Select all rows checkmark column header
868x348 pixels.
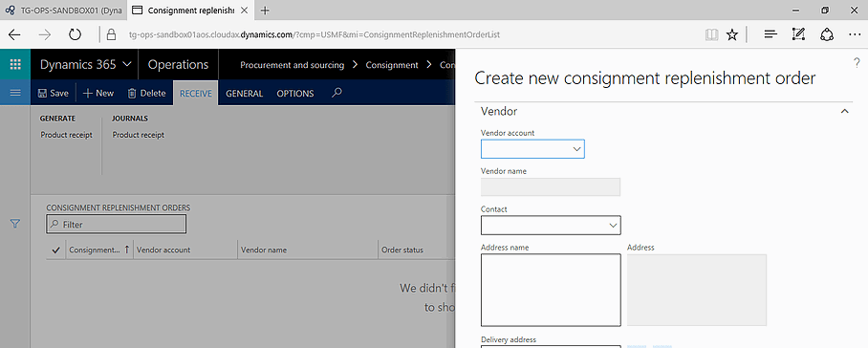click(55, 250)
